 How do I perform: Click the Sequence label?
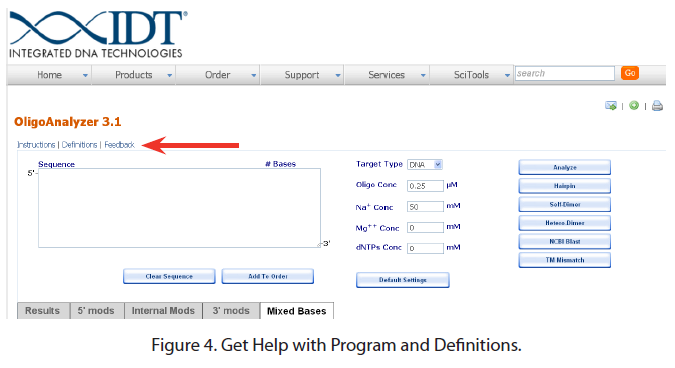56,164
